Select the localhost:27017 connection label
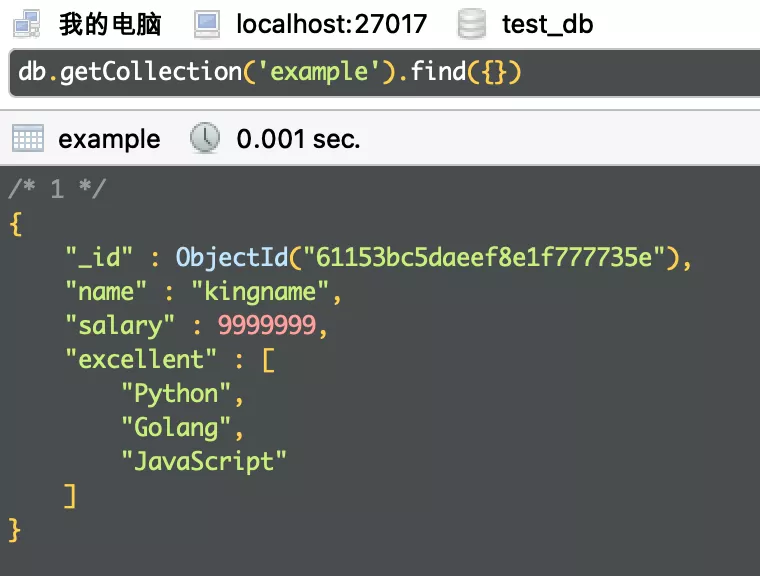Screen dimensions: 760x576 (x=331, y=23)
